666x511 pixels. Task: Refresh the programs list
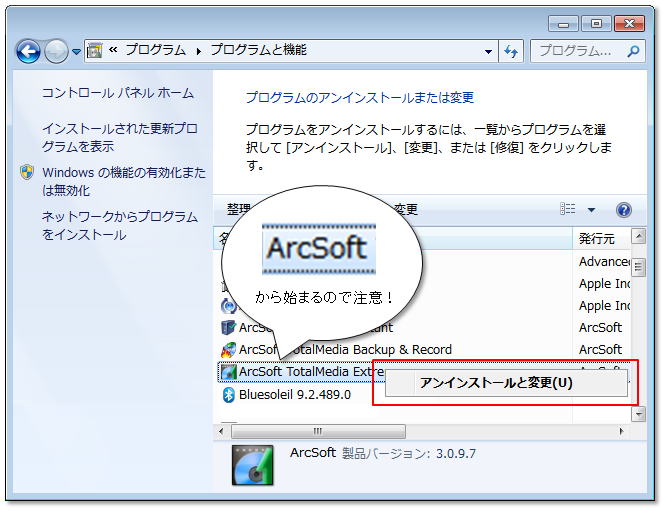(511, 51)
